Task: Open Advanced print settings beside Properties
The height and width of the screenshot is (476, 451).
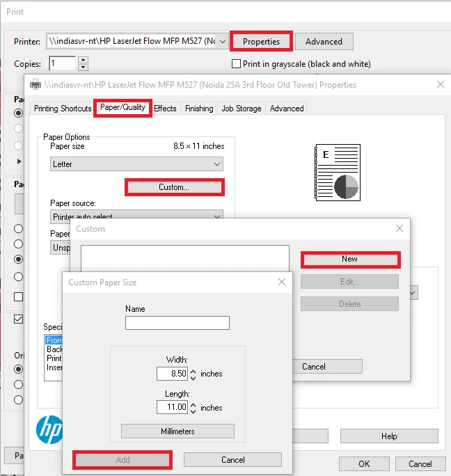Action: [324, 41]
